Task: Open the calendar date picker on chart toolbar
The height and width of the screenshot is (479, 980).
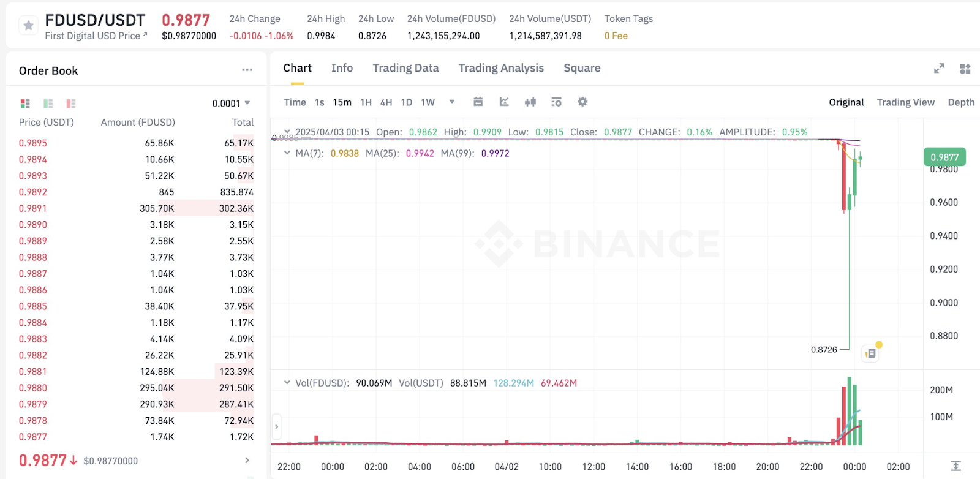Action: 478,102
